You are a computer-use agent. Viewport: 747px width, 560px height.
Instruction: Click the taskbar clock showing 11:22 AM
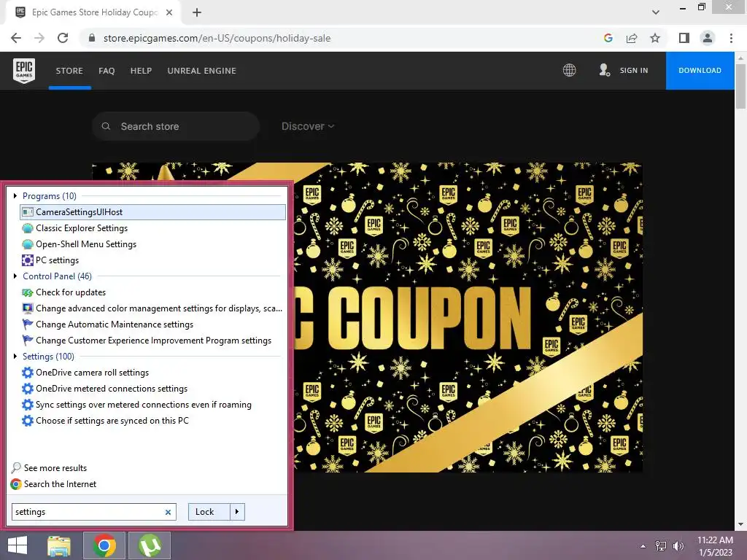(x=715, y=546)
